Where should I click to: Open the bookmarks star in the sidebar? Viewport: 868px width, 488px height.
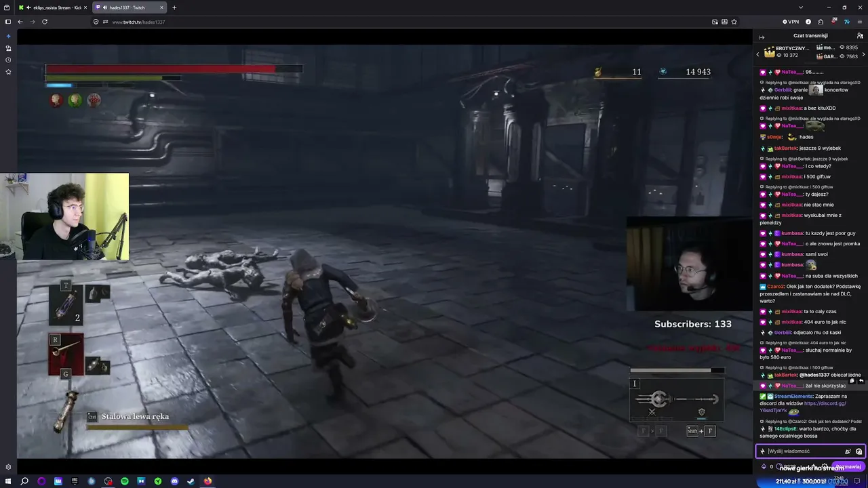[8, 72]
